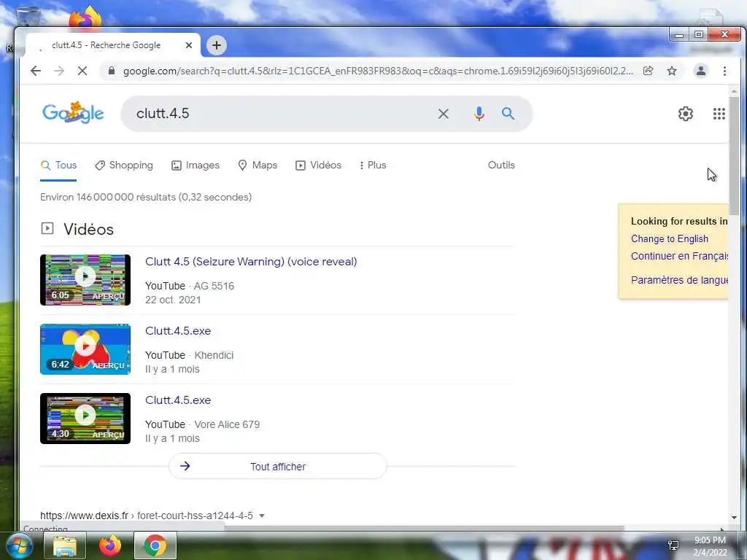
Task: Click the Google doodle logo
Action: 73,113
